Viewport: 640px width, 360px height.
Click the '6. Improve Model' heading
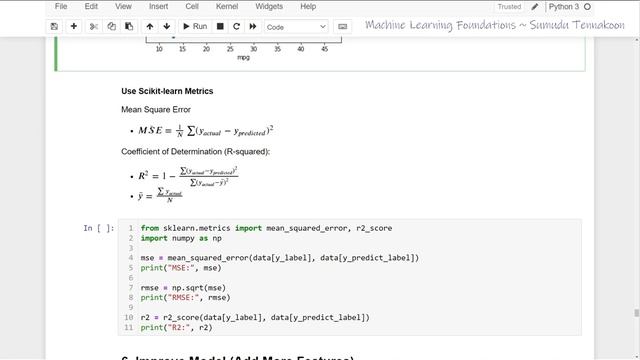[238, 358]
